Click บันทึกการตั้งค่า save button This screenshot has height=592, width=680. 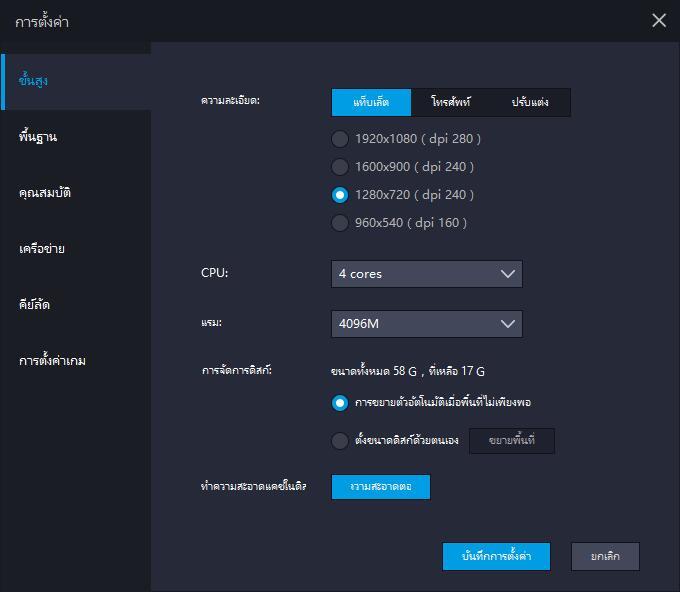pyautogui.click(x=496, y=556)
